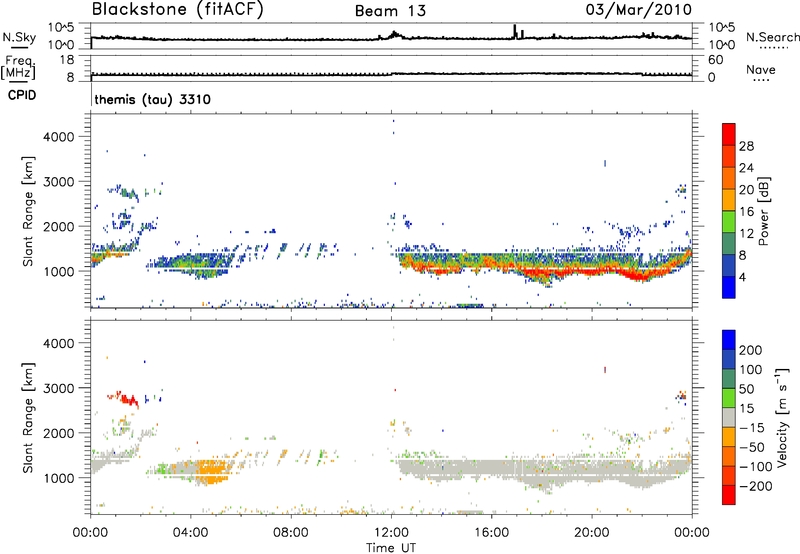Click the power panel 'Slant Range [km]' label
The height and width of the screenshot is (554, 800).
[28, 211]
